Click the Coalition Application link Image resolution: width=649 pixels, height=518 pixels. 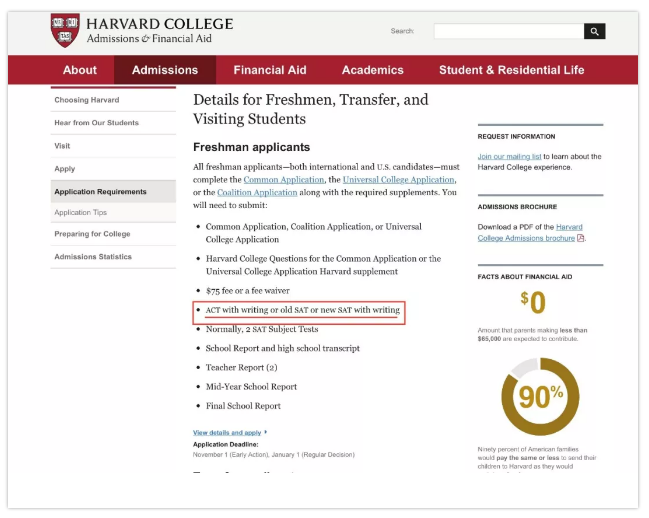[x=258, y=192]
